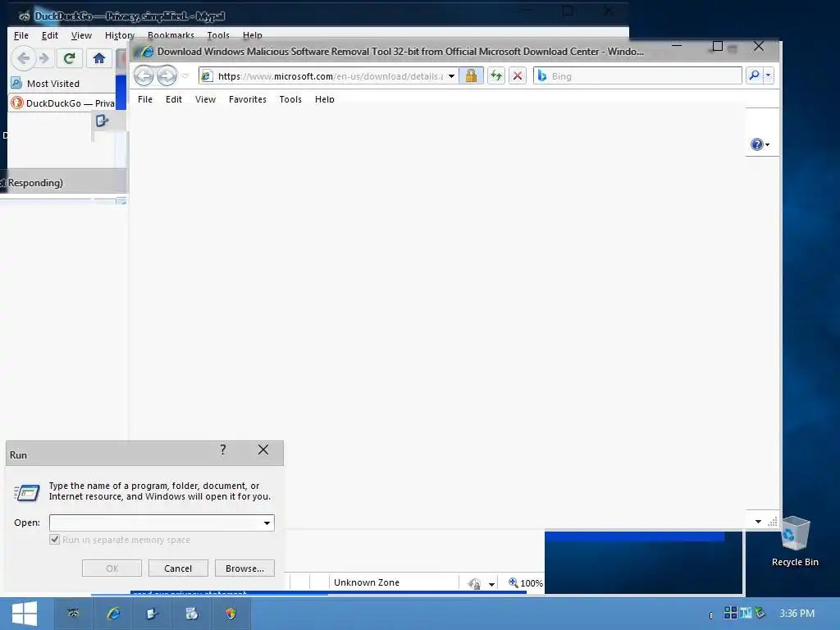Open the Most Visited bookmark icon
Image resolution: width=840 pixels, height=630 pixels.
pyautogui.click(x=16, y=83)
